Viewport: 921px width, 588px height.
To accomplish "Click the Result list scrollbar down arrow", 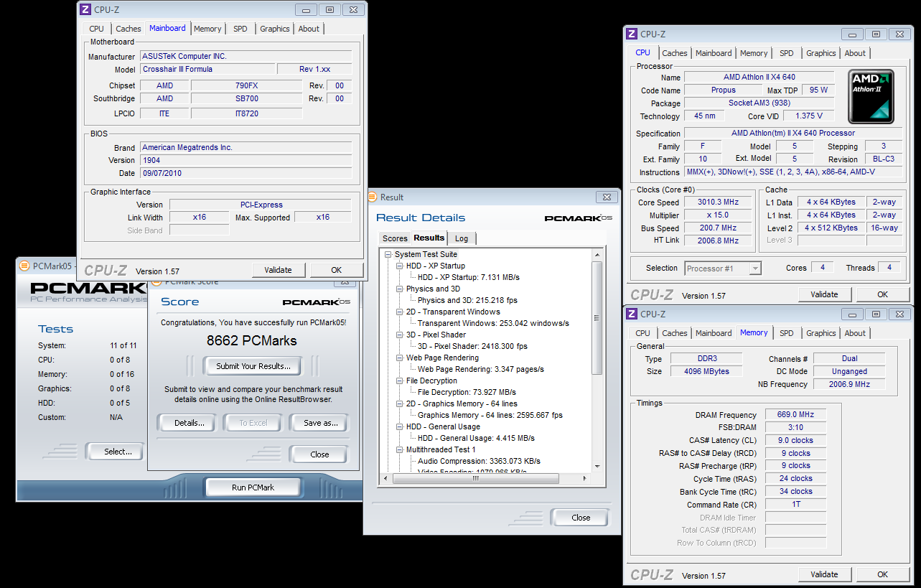I will (597, 467).
